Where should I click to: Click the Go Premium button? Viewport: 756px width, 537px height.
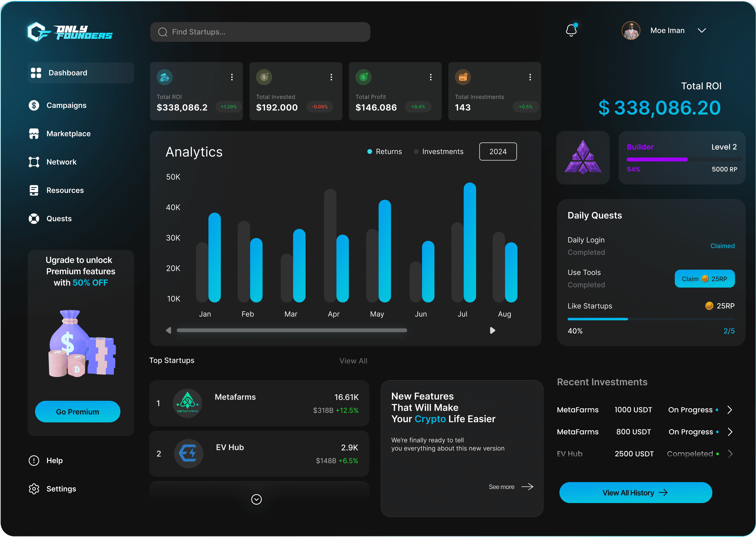click(x=78, y=412)
